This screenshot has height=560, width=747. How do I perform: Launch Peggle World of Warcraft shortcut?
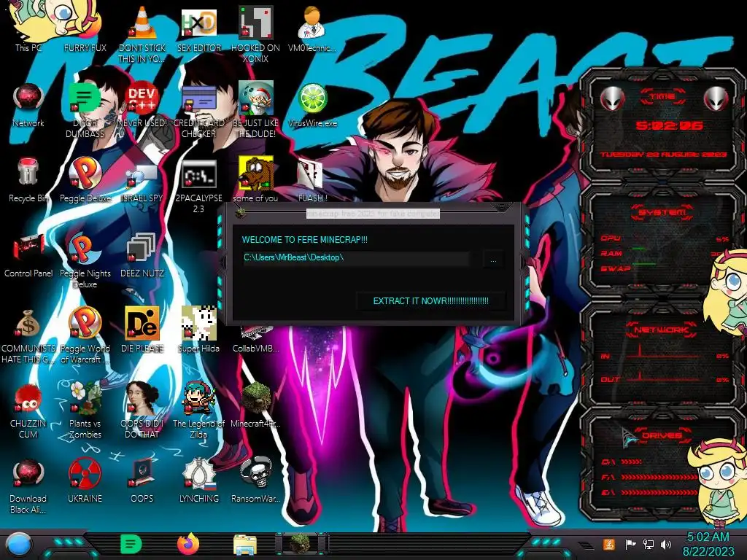(x=85, y=337)
